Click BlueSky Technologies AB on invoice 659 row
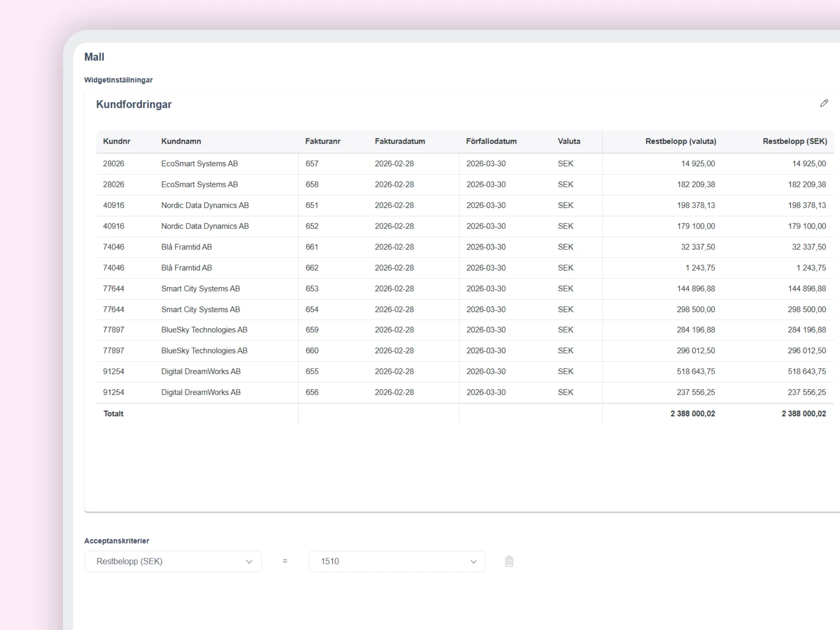The width and height of the screenshot is (840, 630). pyautogui.click(x=204, y=330)
